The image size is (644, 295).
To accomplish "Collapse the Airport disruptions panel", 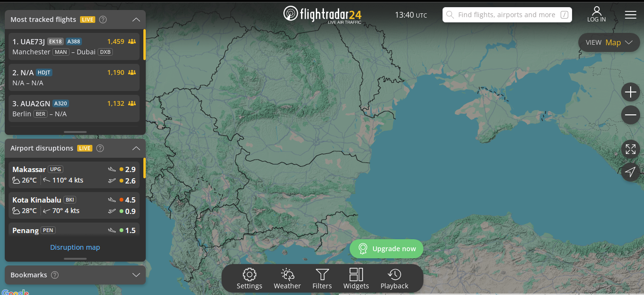I will coord(136,148).
